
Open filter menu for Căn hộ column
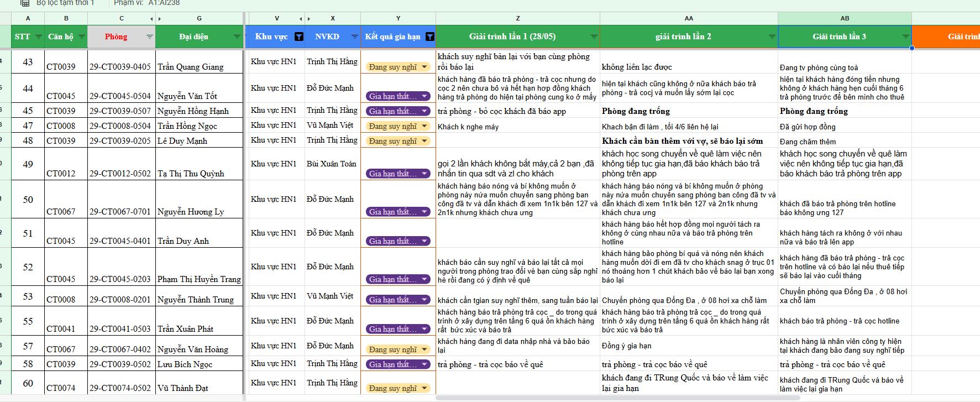[x=81, y=37]
